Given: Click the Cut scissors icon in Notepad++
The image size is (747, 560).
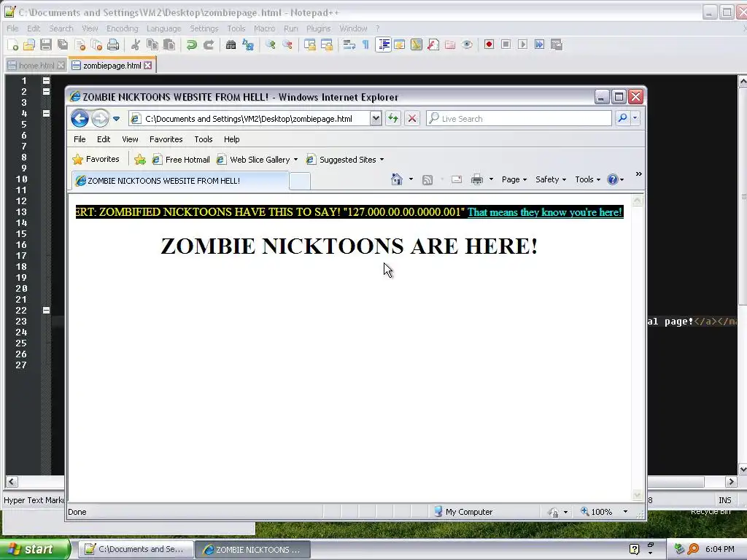Looking at the screenshot, I should [136, 44].
